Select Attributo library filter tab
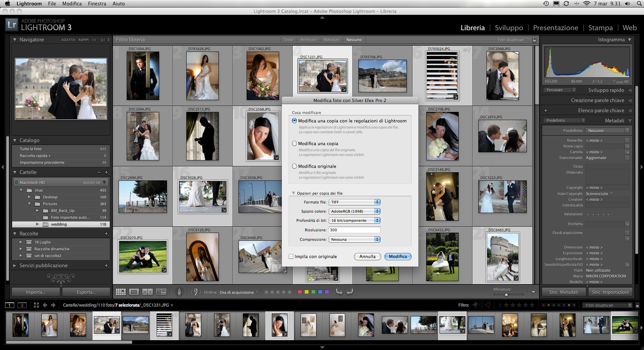This screenshot has height=350, width=644. tap(308, 40)
